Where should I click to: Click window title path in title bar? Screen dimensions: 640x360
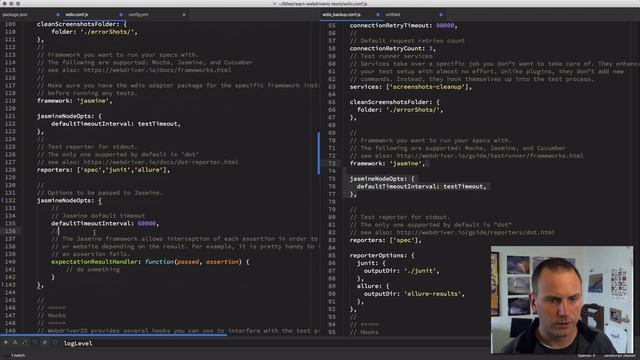tap(322, 4)
